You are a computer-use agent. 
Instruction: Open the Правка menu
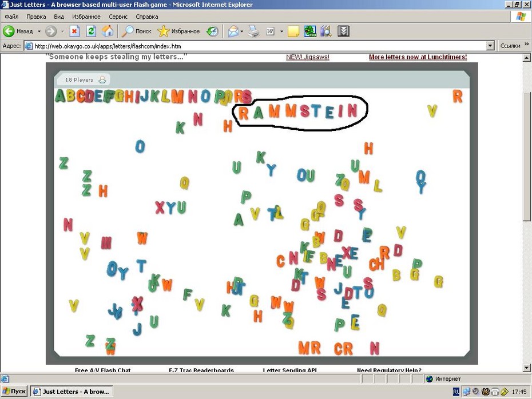click(x=36, y=17)
